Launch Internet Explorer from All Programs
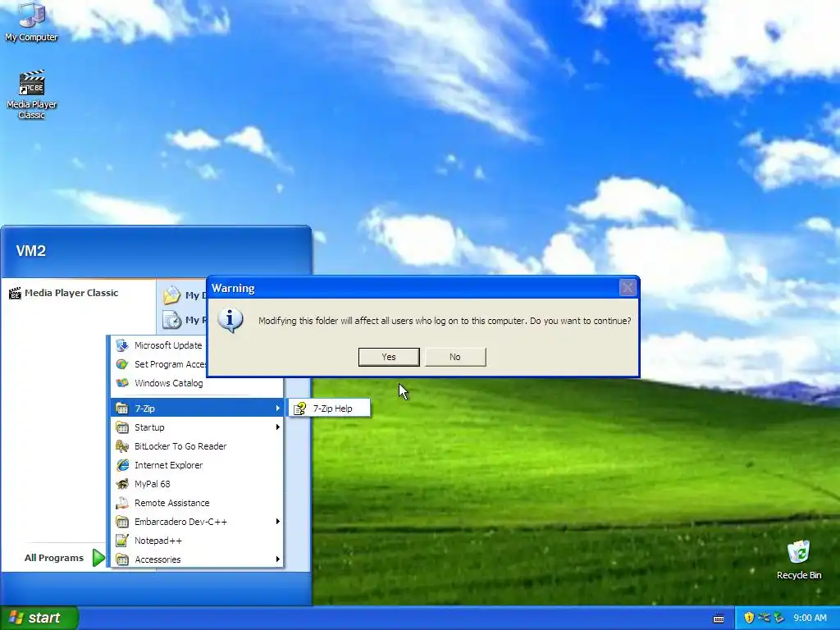840x630 pixels. click(197, 465)
